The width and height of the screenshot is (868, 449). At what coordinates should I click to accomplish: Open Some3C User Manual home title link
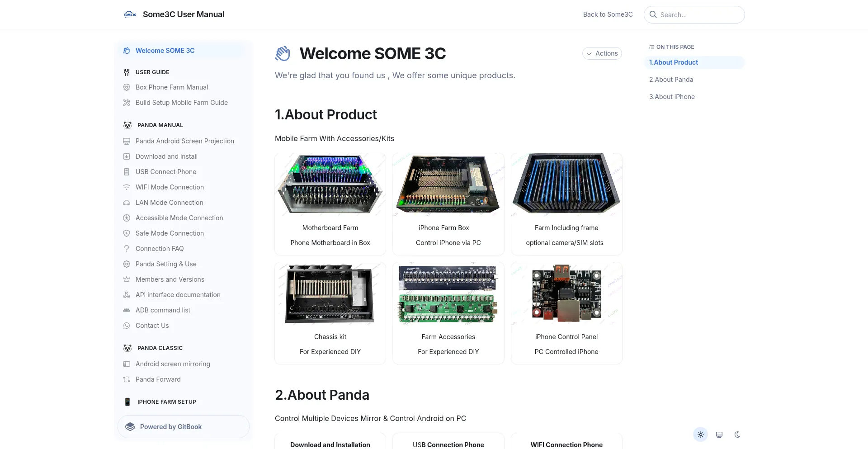click(184, 14)
